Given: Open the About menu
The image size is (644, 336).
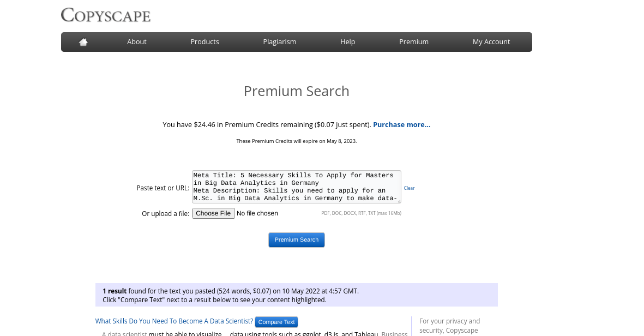Looking at the screenshot, I should [x=136, y=42].
